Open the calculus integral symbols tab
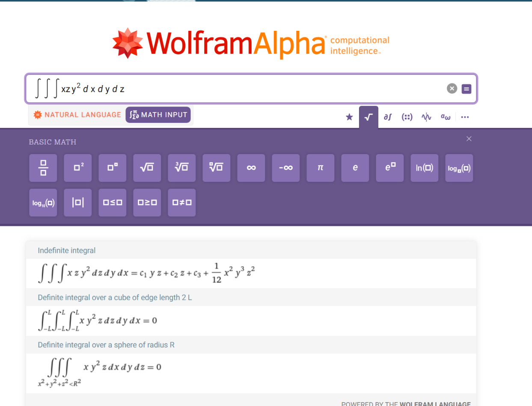The width and height of the screenshot is (532, 406). pos(387,117)
